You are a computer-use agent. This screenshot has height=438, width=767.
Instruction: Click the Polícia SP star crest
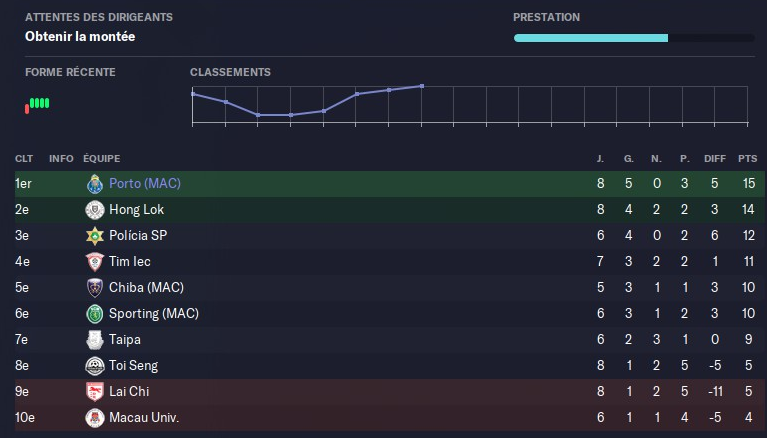coord(95,236)
